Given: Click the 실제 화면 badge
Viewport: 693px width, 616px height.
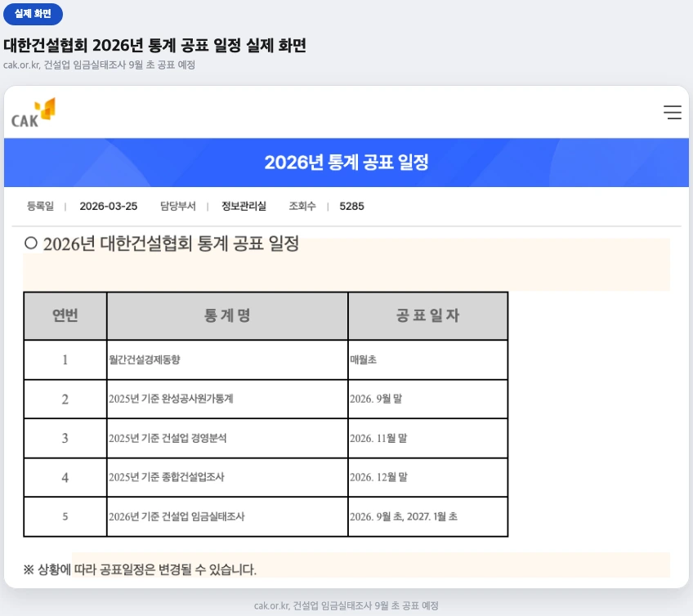Looking at the screenshot, I should tap(33, 14).
